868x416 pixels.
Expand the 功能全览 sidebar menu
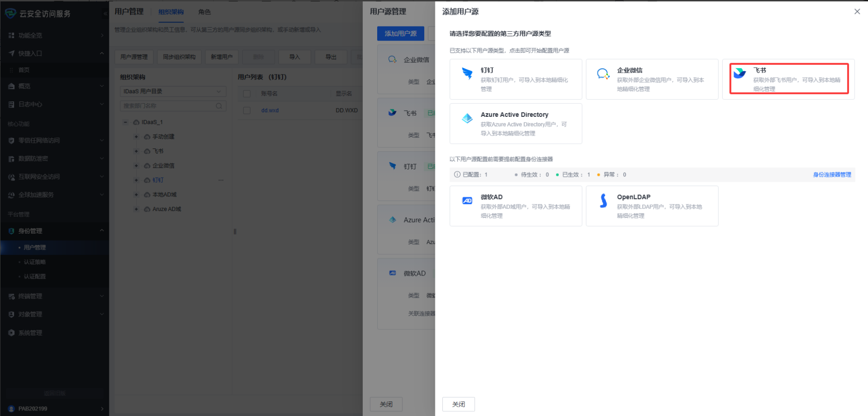click(x=54, y=35)
